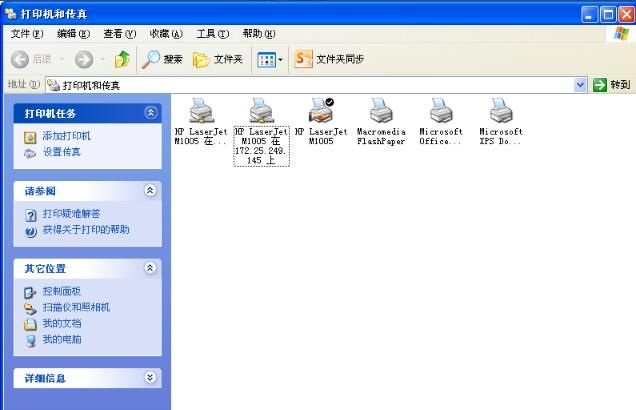636x410 pixels.
Task: Open the 文件(F) menu
Action: coord(27,34)
